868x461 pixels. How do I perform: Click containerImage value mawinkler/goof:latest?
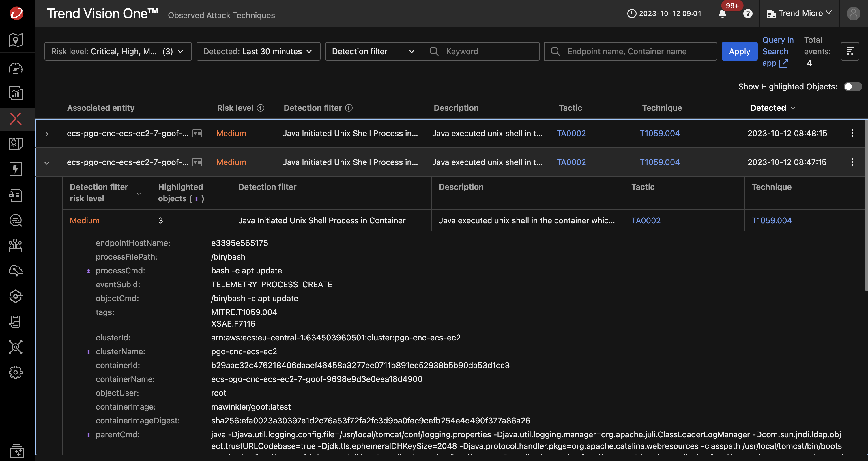(251, 407)
